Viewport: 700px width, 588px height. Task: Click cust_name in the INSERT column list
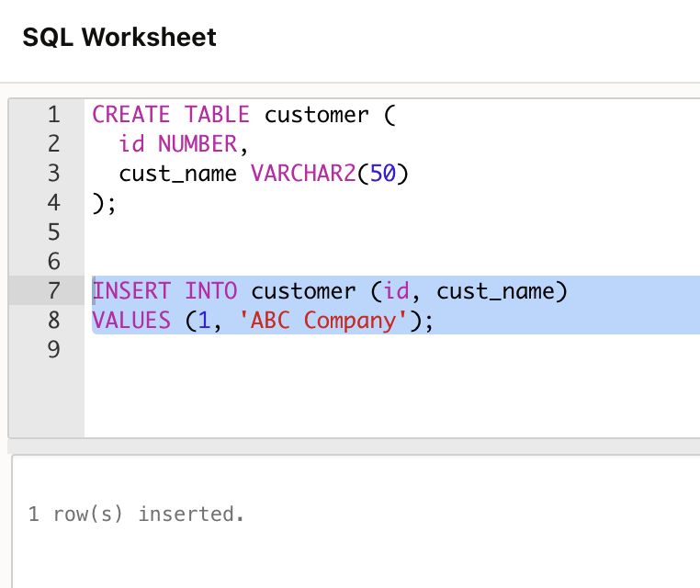click(x=496, y=291)
